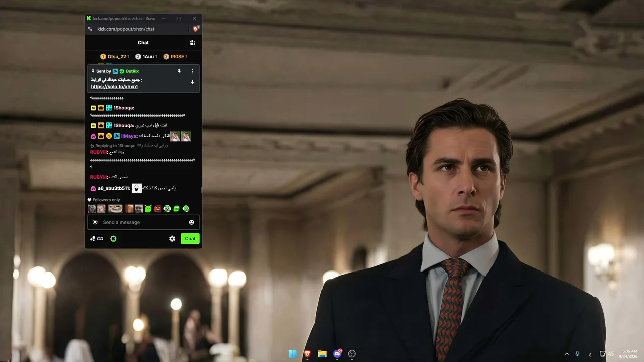Image resolution: width=644 pixels, height=362 pixels.
Task: Expand the pinned message with down arrow
Action: pos(192,82)
